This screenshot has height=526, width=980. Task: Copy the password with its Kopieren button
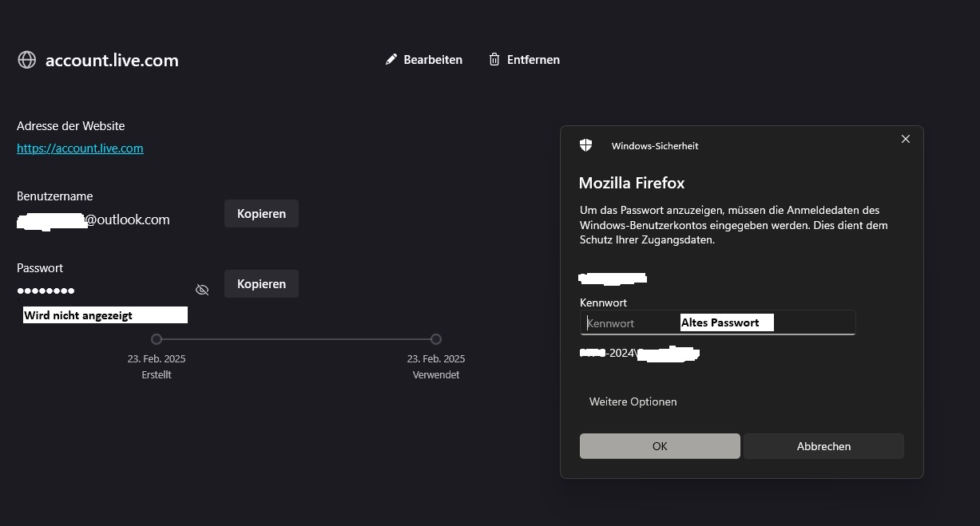tap(261, 284)
